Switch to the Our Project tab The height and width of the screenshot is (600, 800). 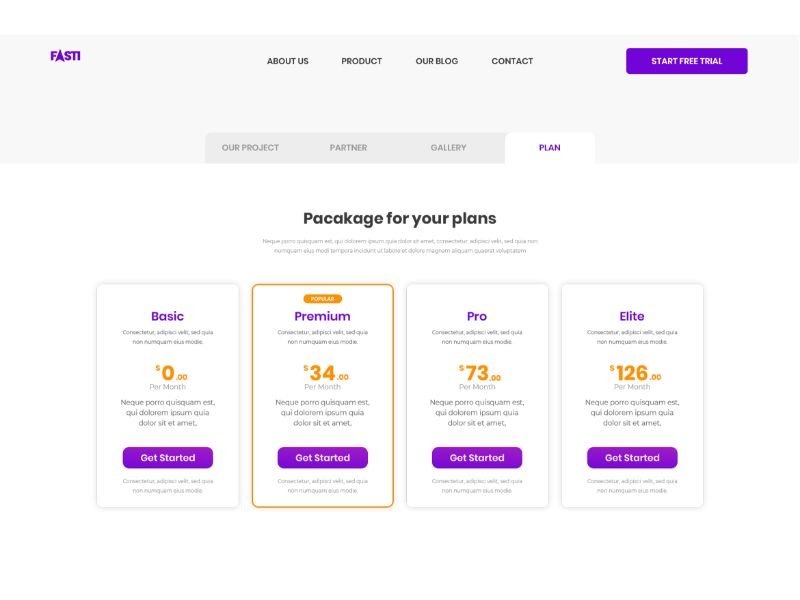coord(250,148)
